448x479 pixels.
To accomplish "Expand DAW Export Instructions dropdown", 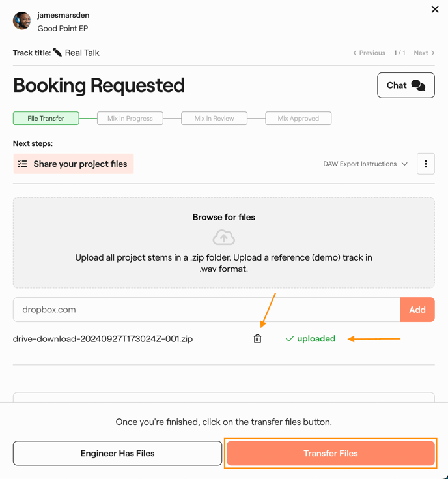I will [x=365, y=164].
